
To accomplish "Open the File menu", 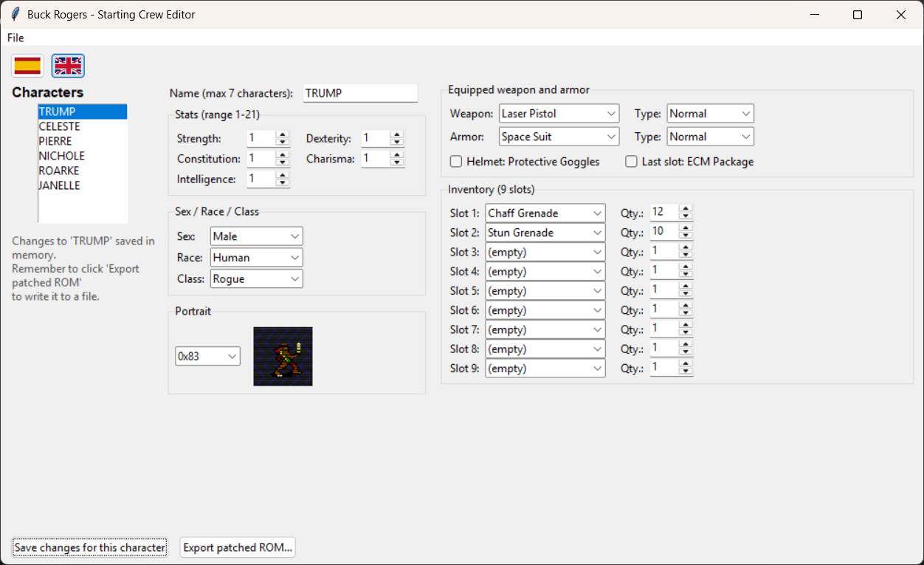I will pyautogui.click(x=15, y=38).
